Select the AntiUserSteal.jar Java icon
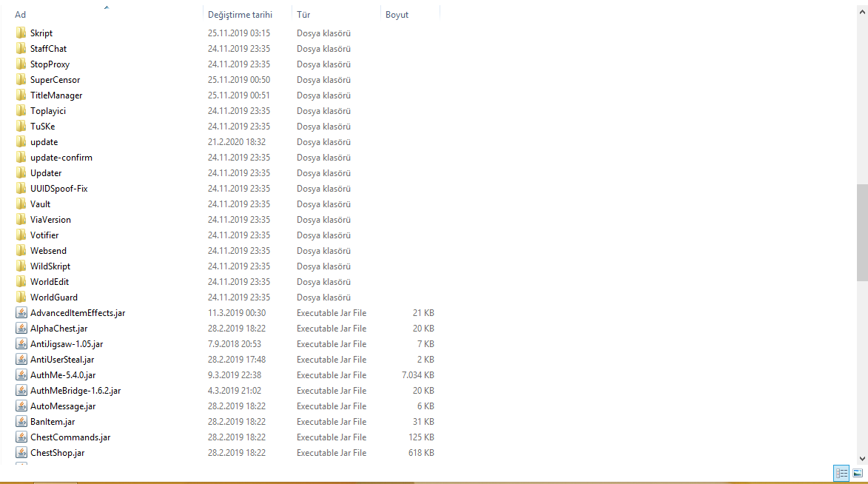 [21, 359]
